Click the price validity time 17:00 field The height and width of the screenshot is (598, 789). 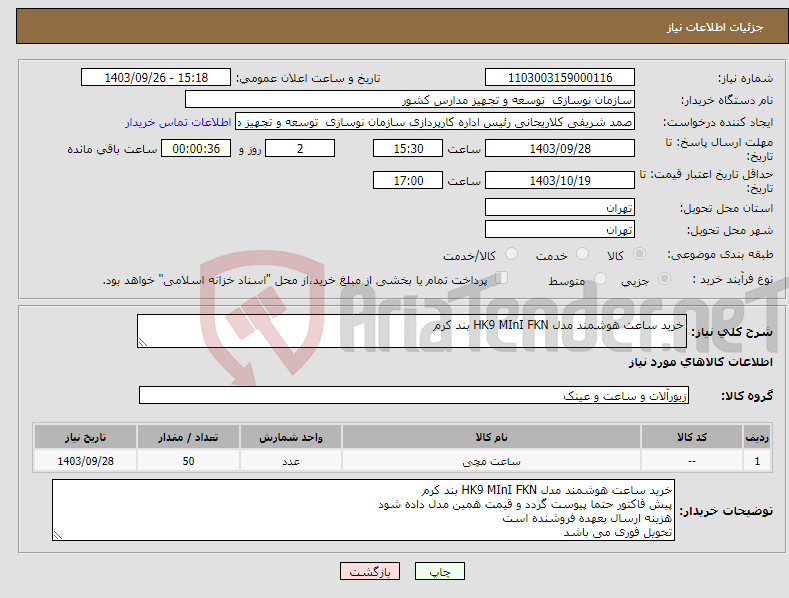point(408,180)
